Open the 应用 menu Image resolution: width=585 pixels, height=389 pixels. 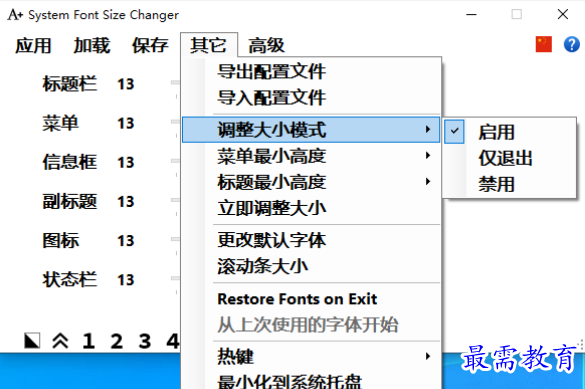pyautogui.click(x=33, y=46)
